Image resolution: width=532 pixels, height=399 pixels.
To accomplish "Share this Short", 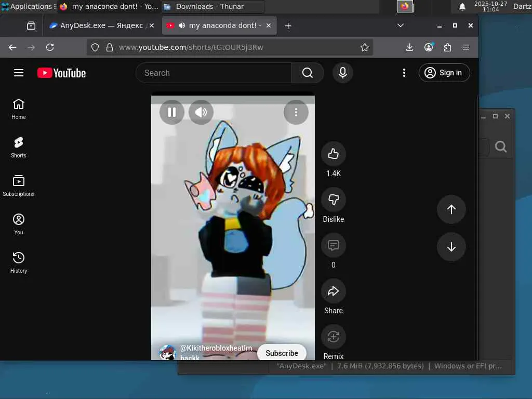I will 334,291.
